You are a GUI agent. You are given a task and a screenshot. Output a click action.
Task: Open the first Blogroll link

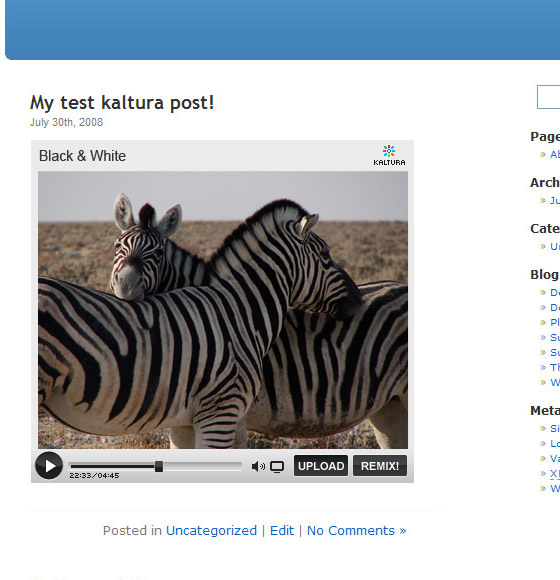point(555,293)
